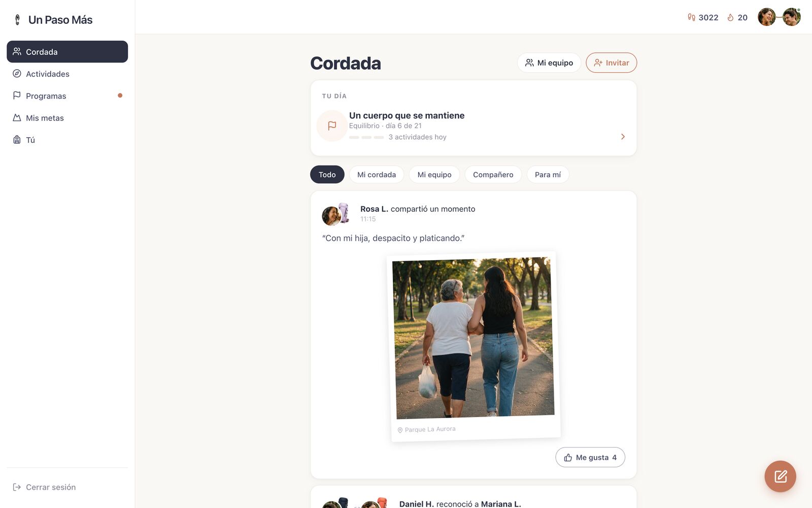
Task: Click the Cordada people icon in sidebar
Action: (x=17, y=51)
